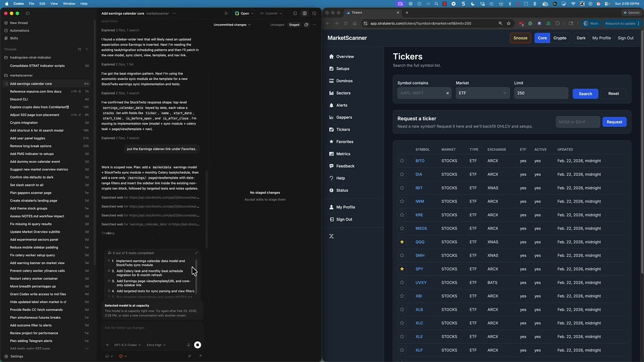Expand the task list panel icon
This screenshot has height=362, width=644.
pos(196,253)
